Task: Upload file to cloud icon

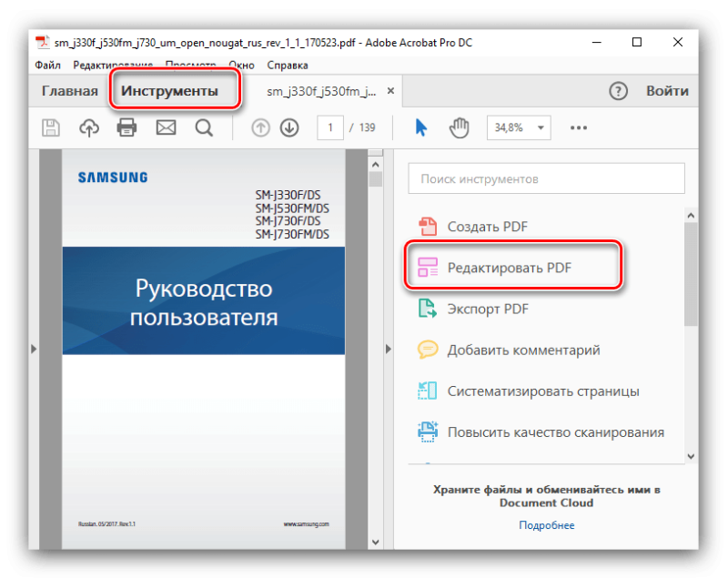Action: click(x=88, y=127)
